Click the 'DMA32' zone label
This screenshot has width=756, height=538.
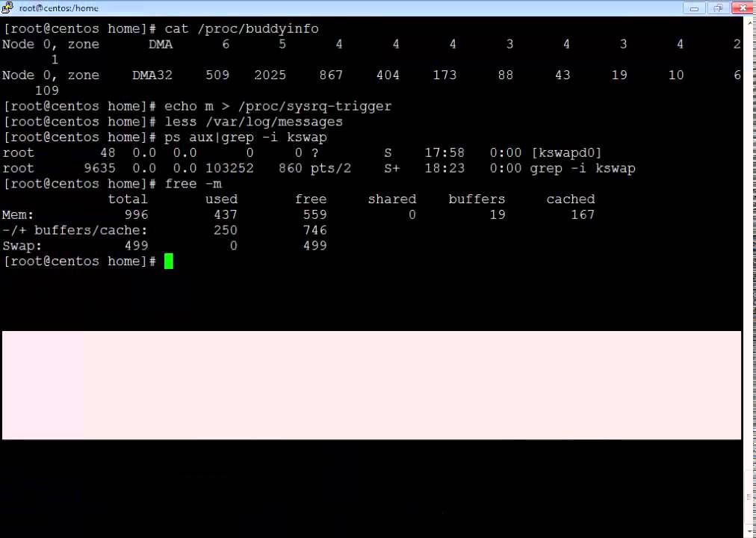[x=152, y=75]
